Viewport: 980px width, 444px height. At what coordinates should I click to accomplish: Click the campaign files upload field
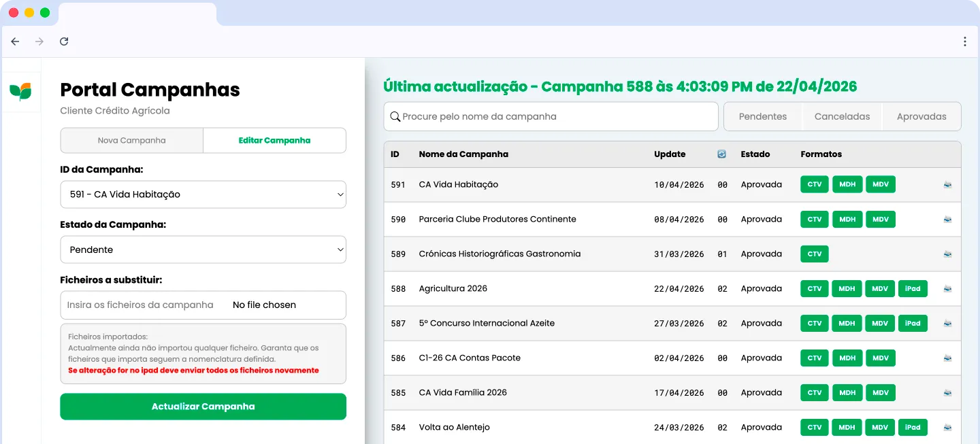203,305
